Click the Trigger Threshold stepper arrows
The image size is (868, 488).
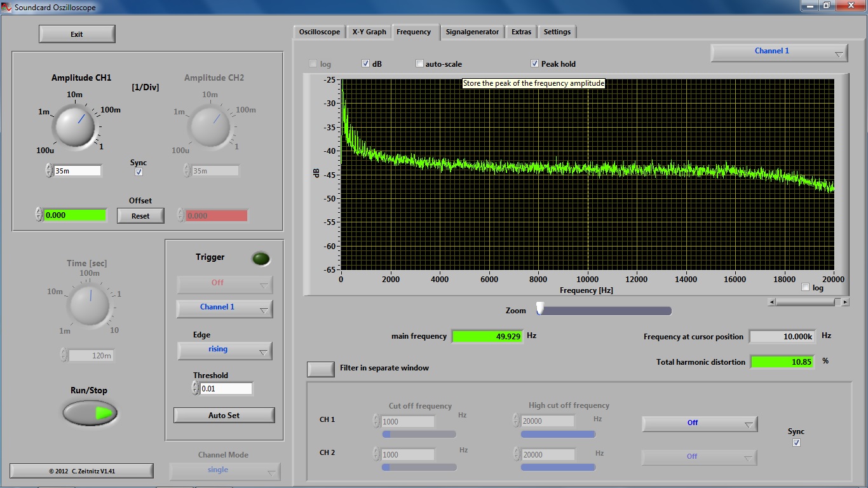pos(195,388)
